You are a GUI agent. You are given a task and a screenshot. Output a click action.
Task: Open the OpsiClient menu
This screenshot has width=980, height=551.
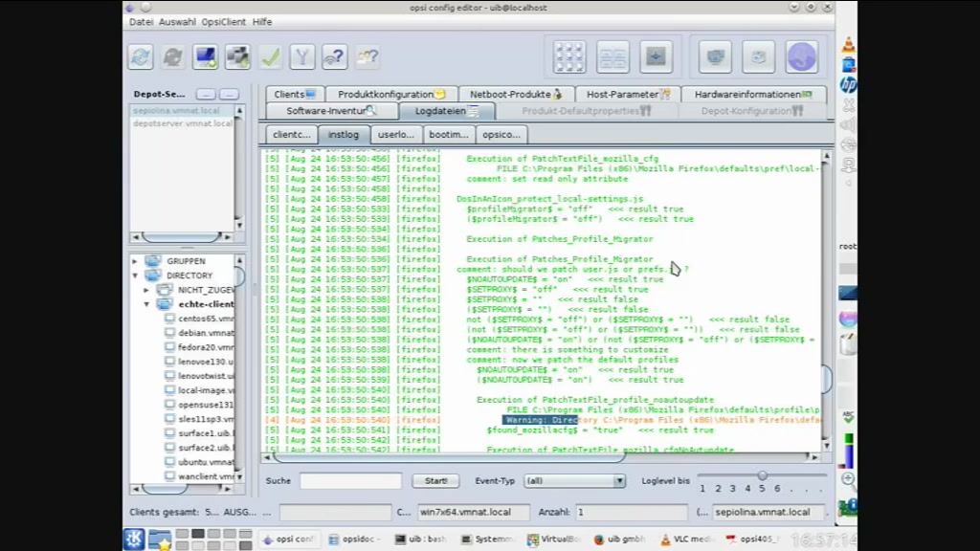coord(223,22)
